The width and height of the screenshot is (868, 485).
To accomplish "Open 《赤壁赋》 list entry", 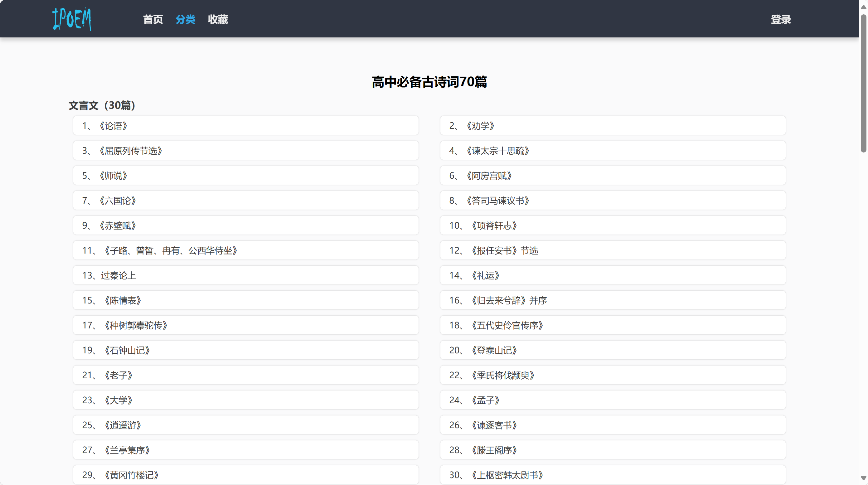I will (245, 226).
